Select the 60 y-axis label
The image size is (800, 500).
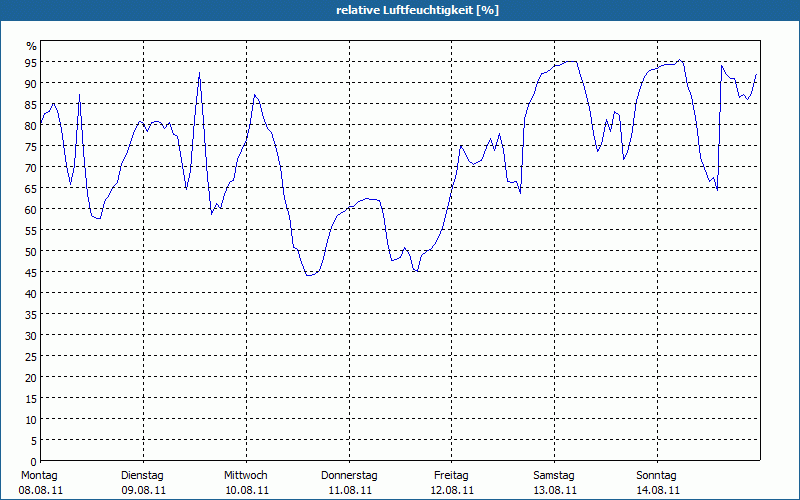tap(31, 210)
